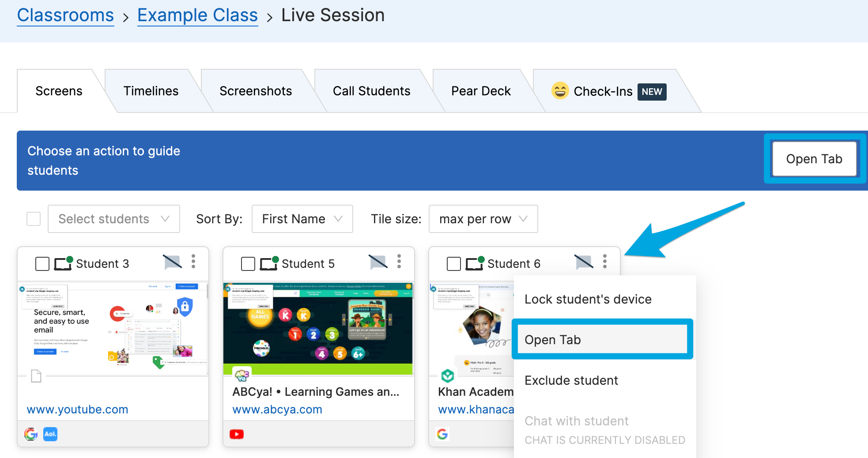Open the Sort By First Name dropdown

[302, 219]
